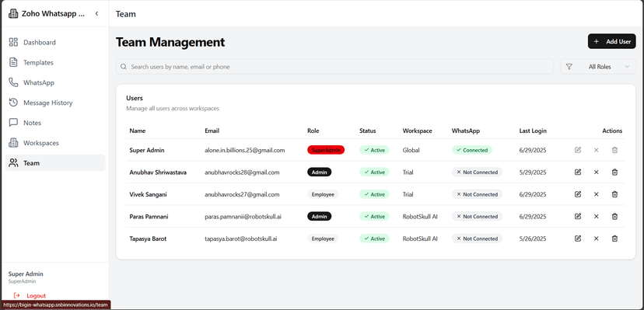Click the Global workspace cell
The width and height of the screenshot is (644, 310).
pos(411,150)
